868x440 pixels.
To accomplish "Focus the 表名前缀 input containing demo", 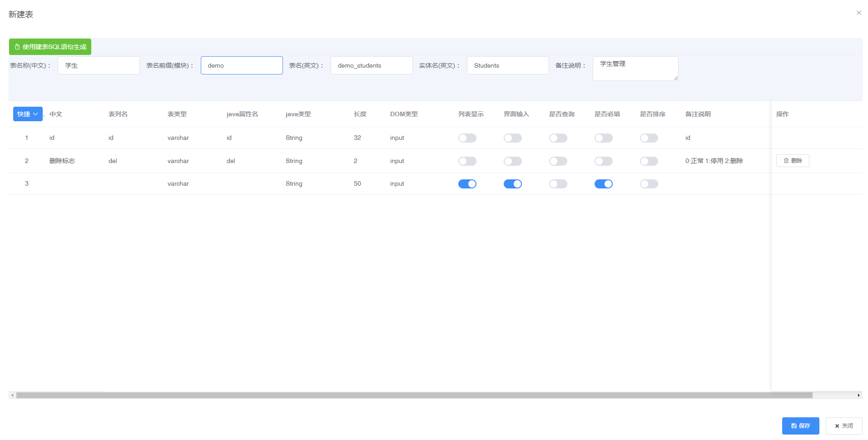I will point(242,65).
